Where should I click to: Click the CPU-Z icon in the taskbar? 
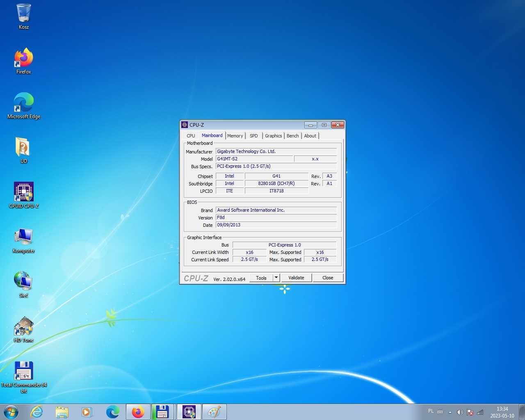coord(189,412)
